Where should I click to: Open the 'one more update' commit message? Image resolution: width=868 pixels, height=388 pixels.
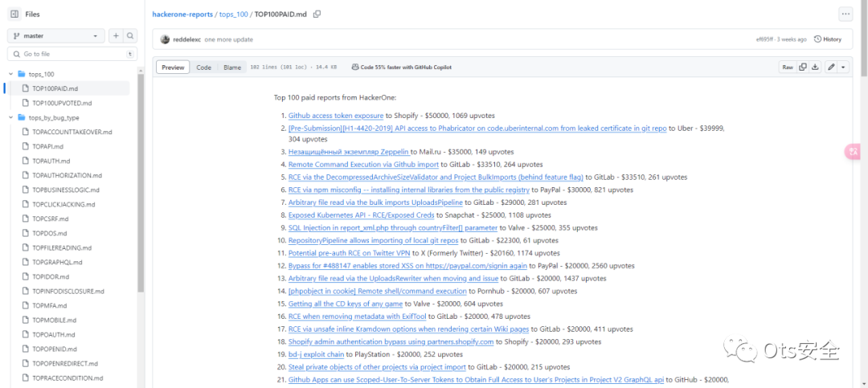pyautogui.click(x=228, y=40)
